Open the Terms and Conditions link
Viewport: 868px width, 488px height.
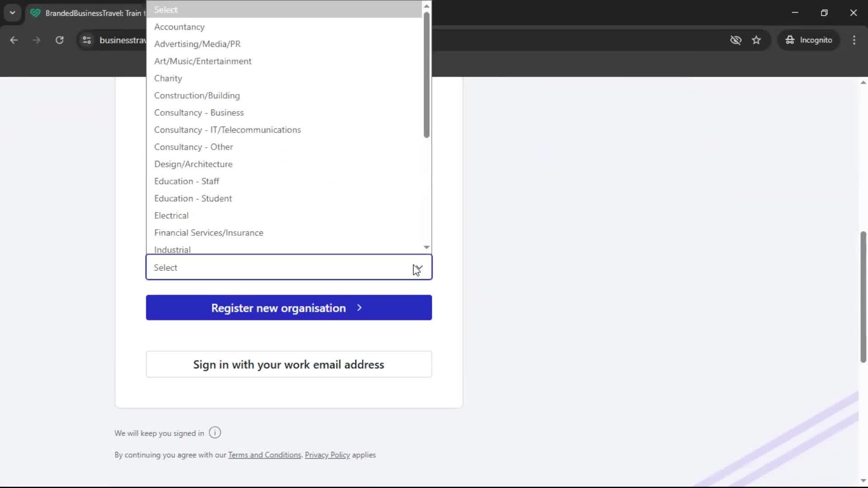[x=264, y=455]
